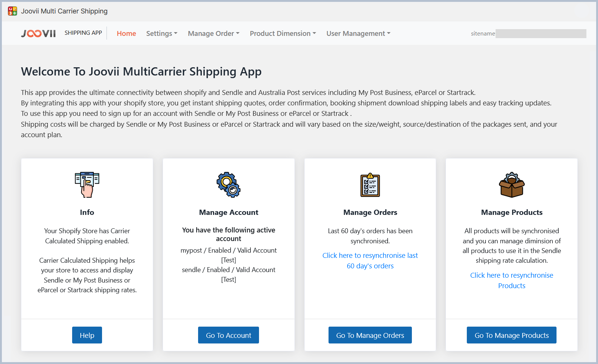Click the Joovii app icon in title bar
598x364 pixels.
pyautogui.click(x=12, y=11)
